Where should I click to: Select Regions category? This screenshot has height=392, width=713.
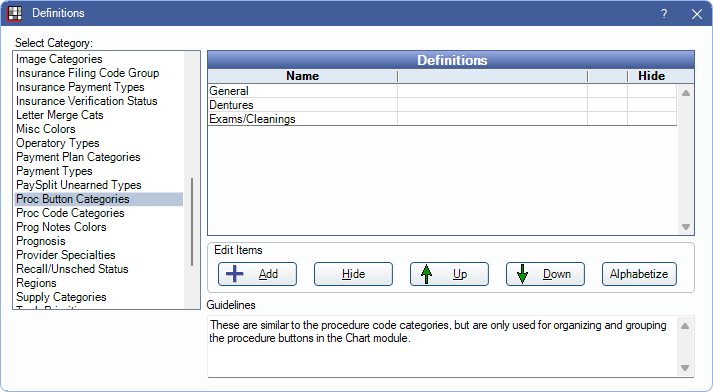pos(99,283)
